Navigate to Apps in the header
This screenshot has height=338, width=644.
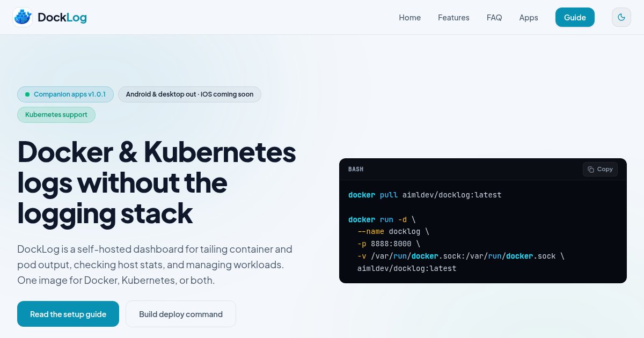click(x=529, y=17)
